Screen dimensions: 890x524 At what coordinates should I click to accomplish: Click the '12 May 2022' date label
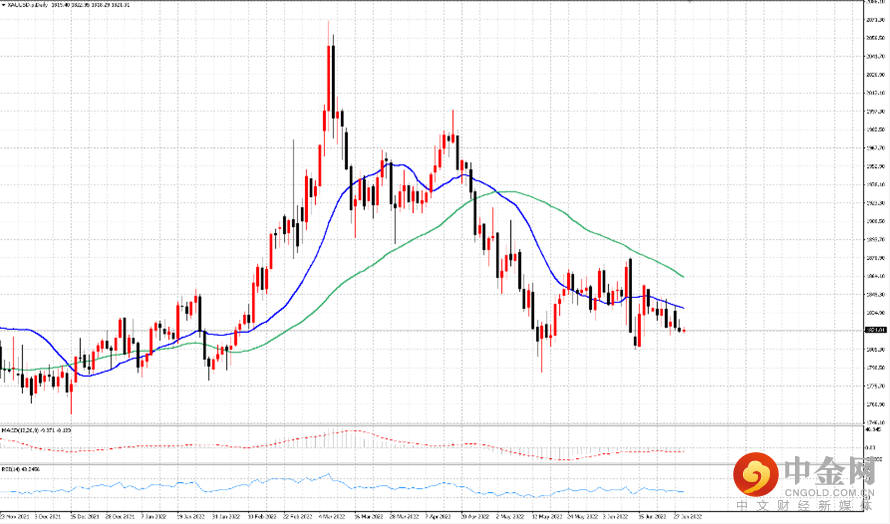pyautogui.click(x=545, y=517)
